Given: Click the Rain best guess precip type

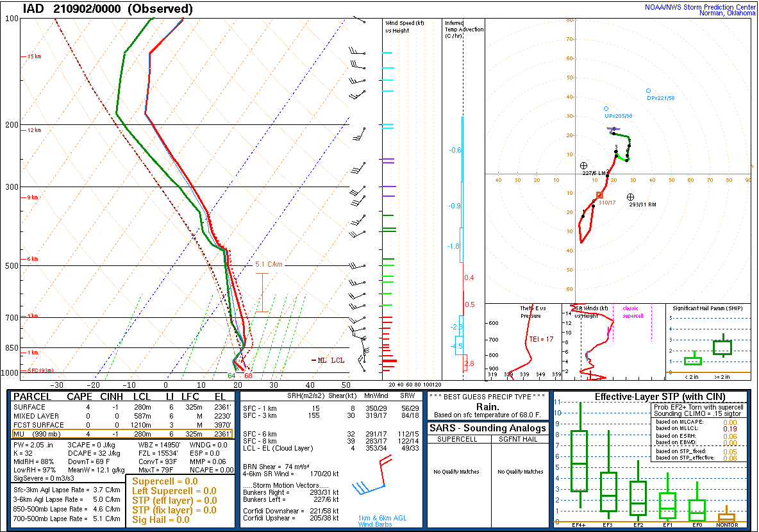Looking at the screenshot, I should 487,406.
